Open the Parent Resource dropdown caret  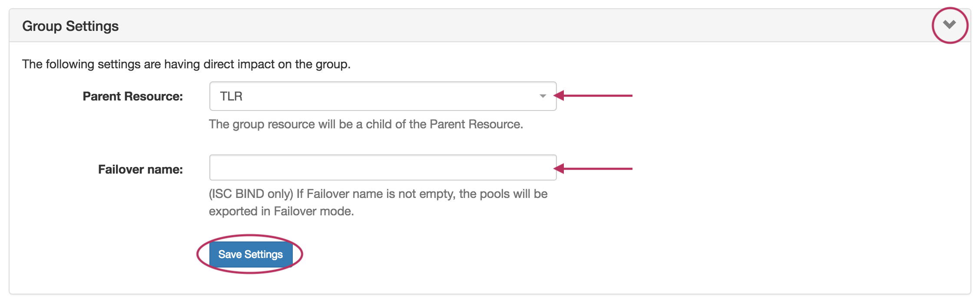[x=543, y=96]
